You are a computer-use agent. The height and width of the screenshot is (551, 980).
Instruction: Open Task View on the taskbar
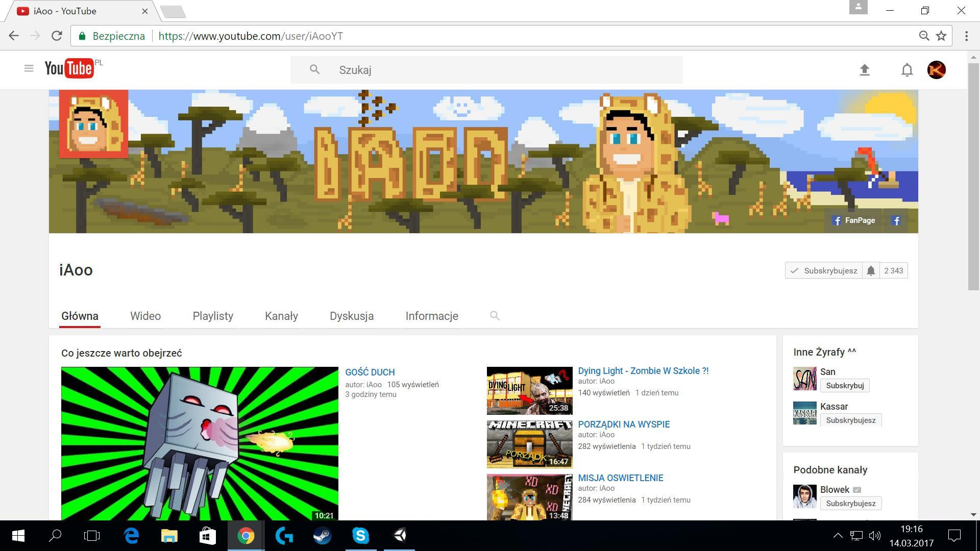click(x=92, y=536)
